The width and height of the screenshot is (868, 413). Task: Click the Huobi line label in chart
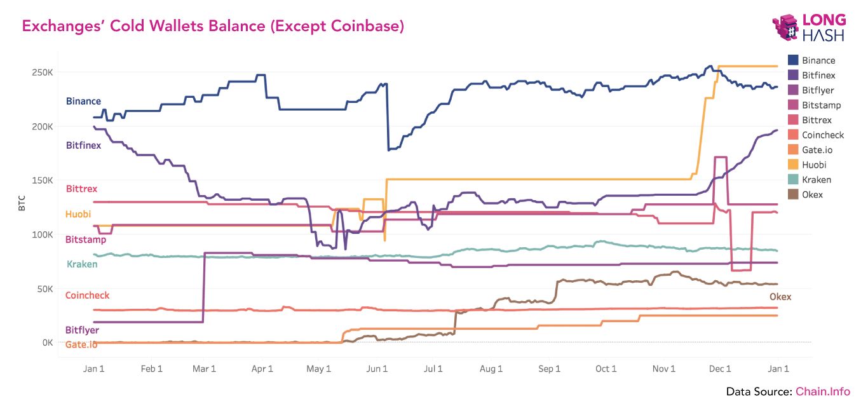point(78,215)
